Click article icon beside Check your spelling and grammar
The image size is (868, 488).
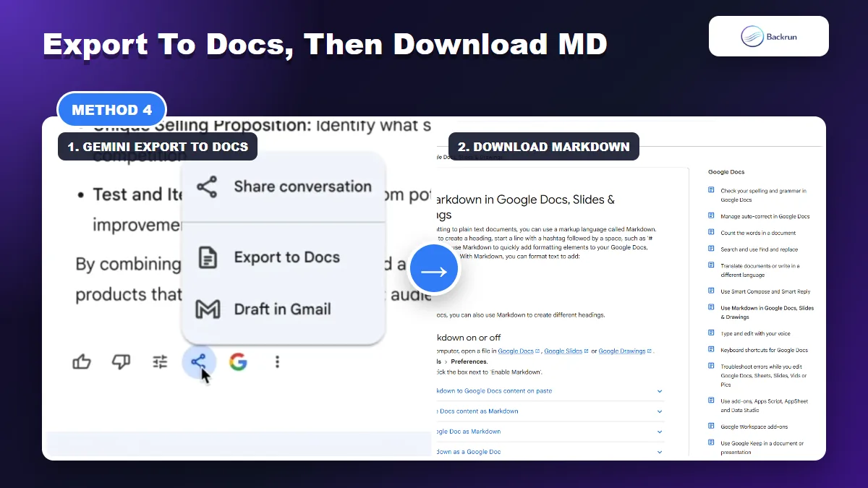[712, 191]
